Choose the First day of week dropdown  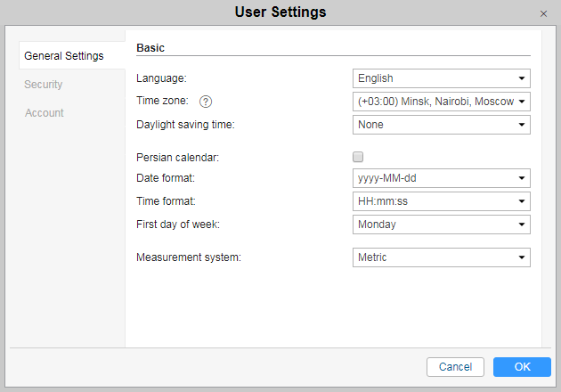click(441, 225)
